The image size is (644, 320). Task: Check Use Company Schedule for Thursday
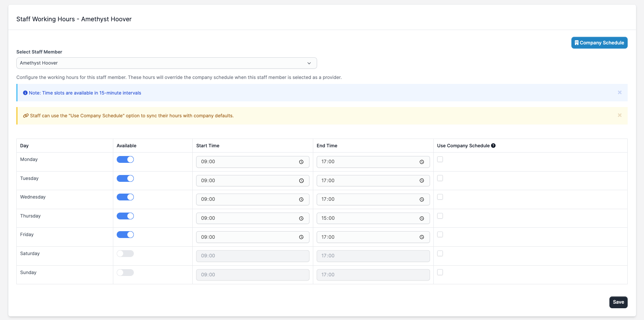coord(440,216)
